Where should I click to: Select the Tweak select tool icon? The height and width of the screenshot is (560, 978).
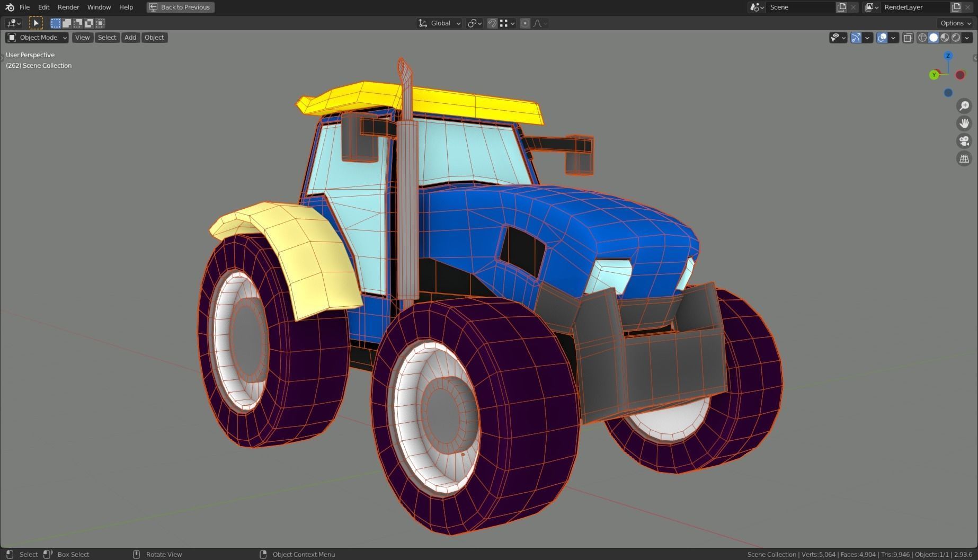[35, 23]
